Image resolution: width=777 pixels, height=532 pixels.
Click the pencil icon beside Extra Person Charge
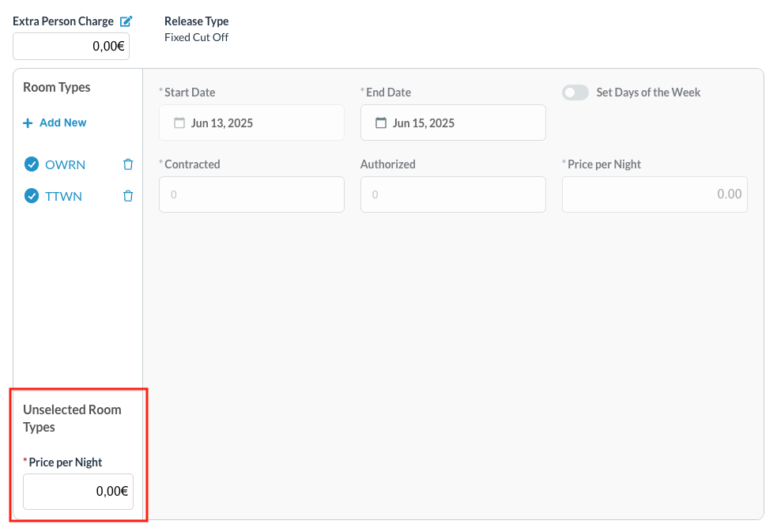pos(126,21)
